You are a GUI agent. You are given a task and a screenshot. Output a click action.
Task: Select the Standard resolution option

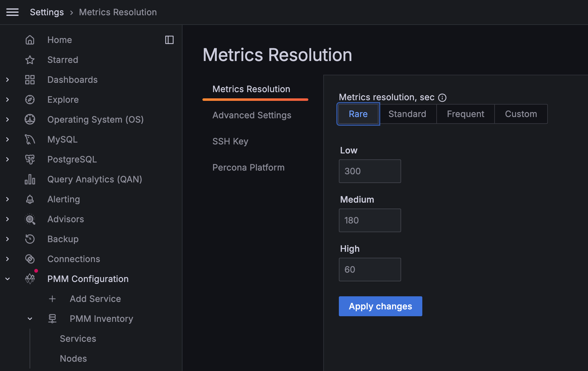(x=407, y=114)
